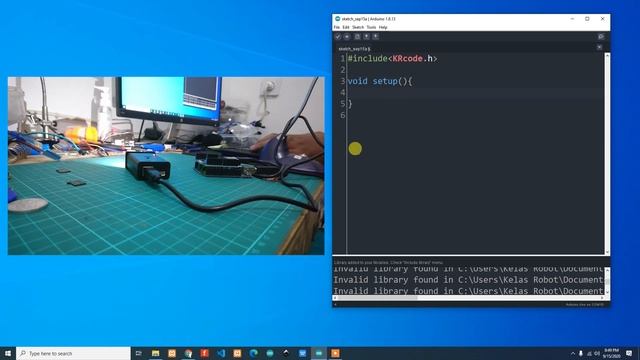Click the Verify checkmark button in Arduino

tap(338, 37)
